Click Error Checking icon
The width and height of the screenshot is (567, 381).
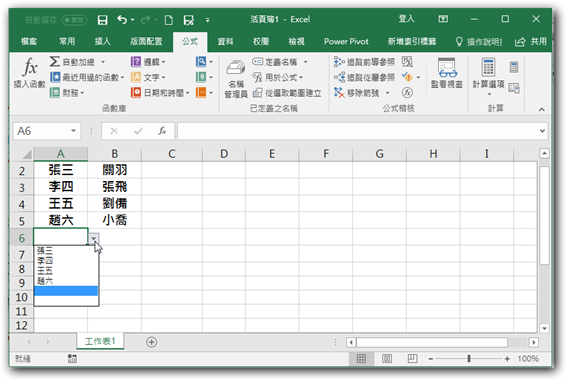coord(407,77)
